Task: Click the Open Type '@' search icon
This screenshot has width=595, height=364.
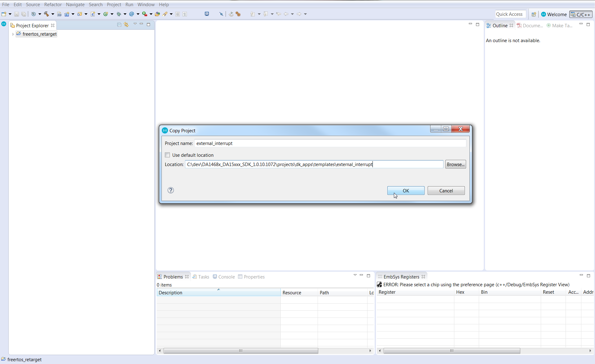Action: click(x=132, y=14)
